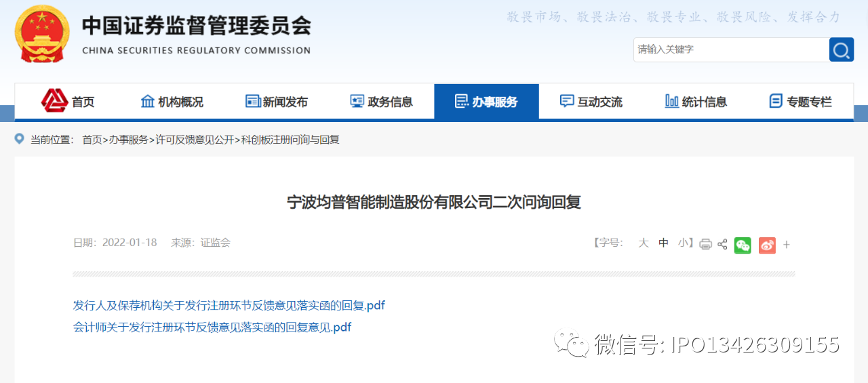Open the 政务信息 menu item
The image size is (868, 383).
[x=382, y=102]
